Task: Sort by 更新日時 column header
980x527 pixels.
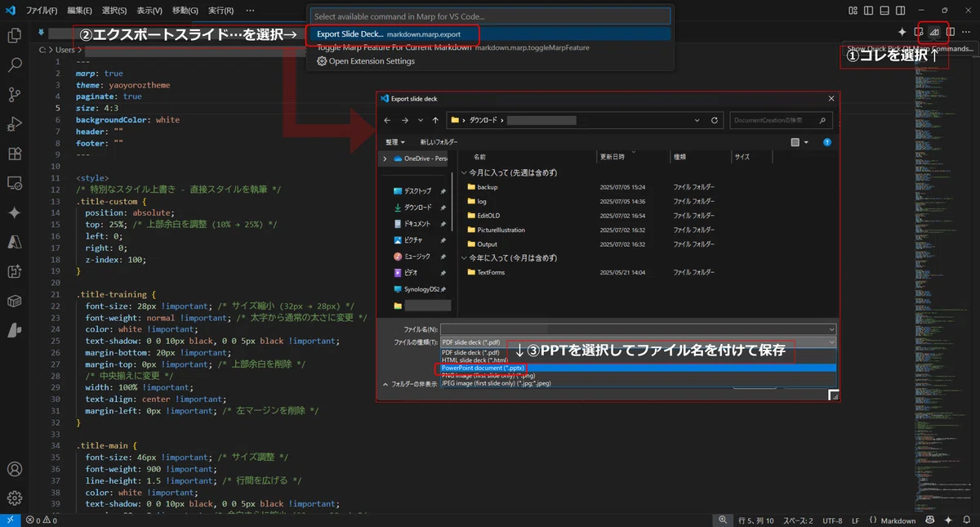Action: pyautogui.click(x=612, y=156)
